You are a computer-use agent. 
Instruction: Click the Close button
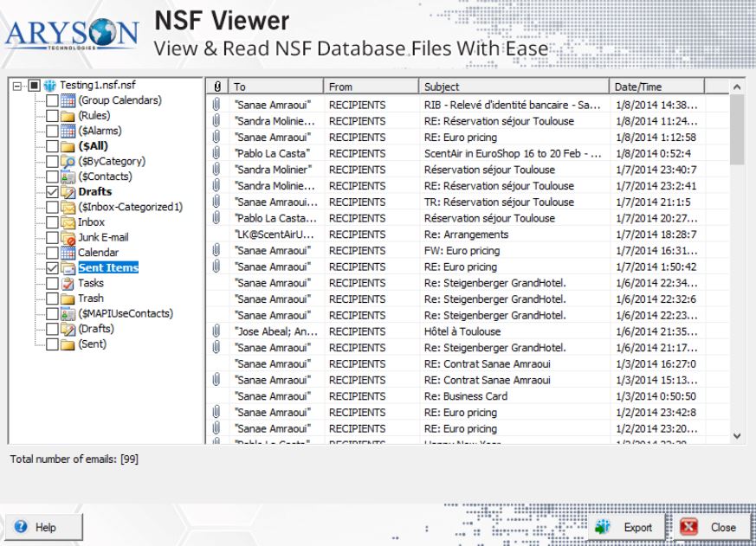point(712,527)
